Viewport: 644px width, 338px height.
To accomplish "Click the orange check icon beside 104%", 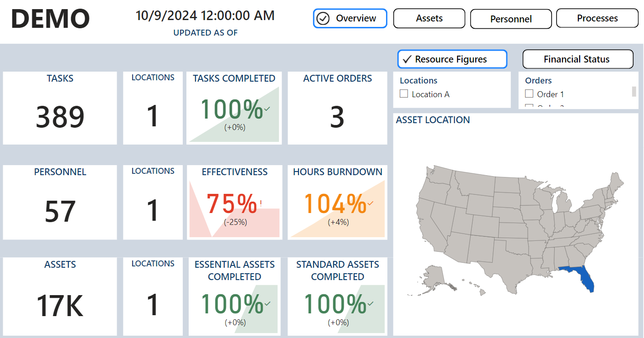I will pyautogui.click(x=371, y=203).
